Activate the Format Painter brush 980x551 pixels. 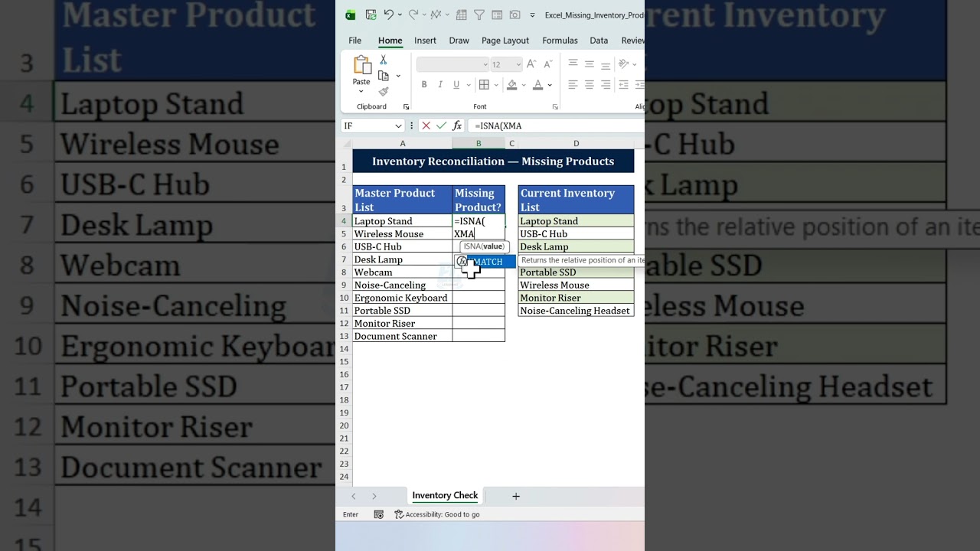(x=384, y=92)
